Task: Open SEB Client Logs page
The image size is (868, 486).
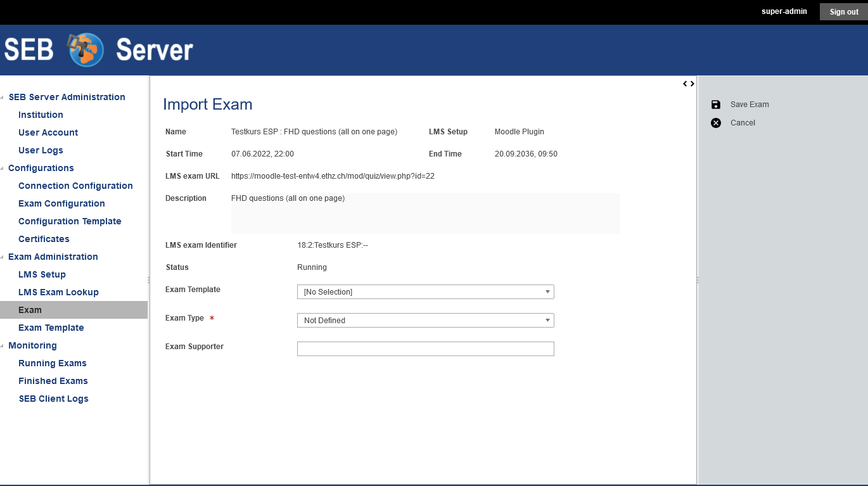Action: click(54, 399)
